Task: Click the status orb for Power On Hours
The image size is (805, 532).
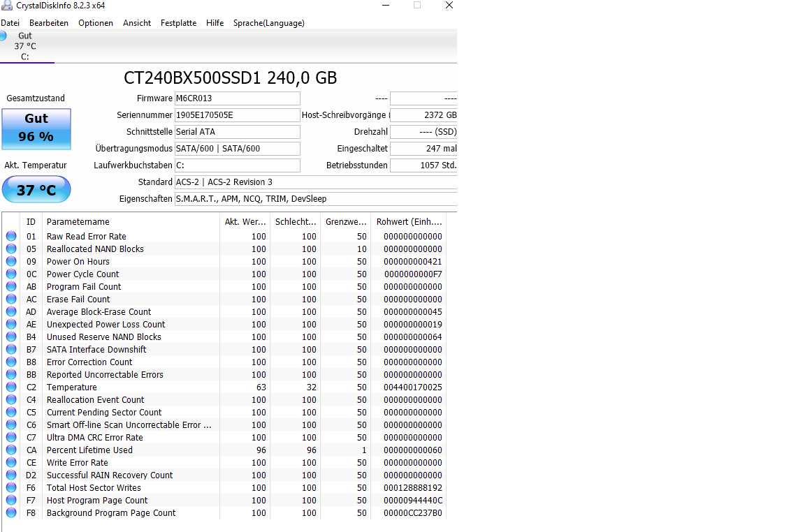Action: [x=11, y=261]
